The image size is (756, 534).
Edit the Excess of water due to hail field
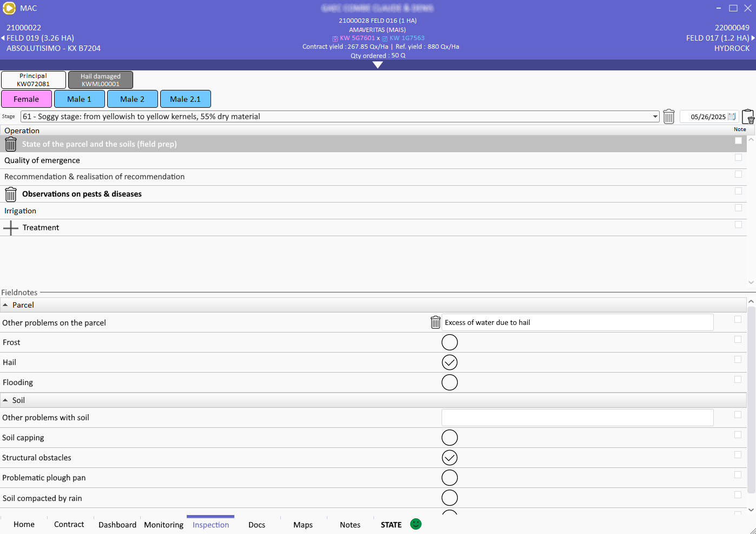pos(577,322)
